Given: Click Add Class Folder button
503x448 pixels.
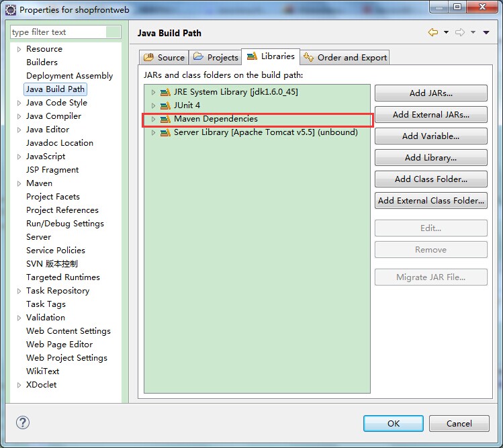Looking at the screenshot, I should [x=431, y=179].
